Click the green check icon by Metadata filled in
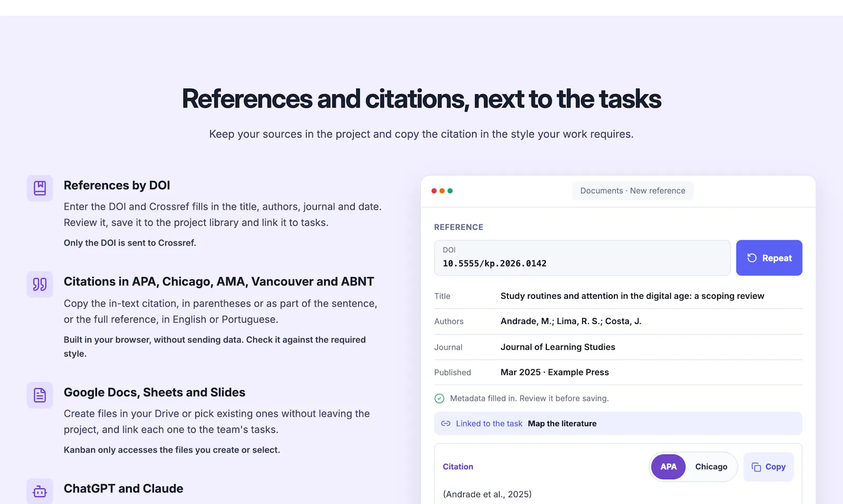 (439, 399)
